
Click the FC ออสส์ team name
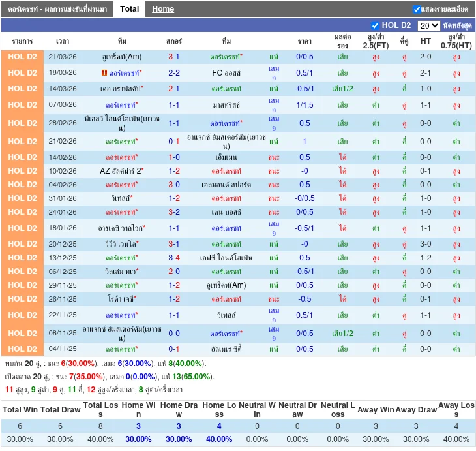[x=226, y=72]
